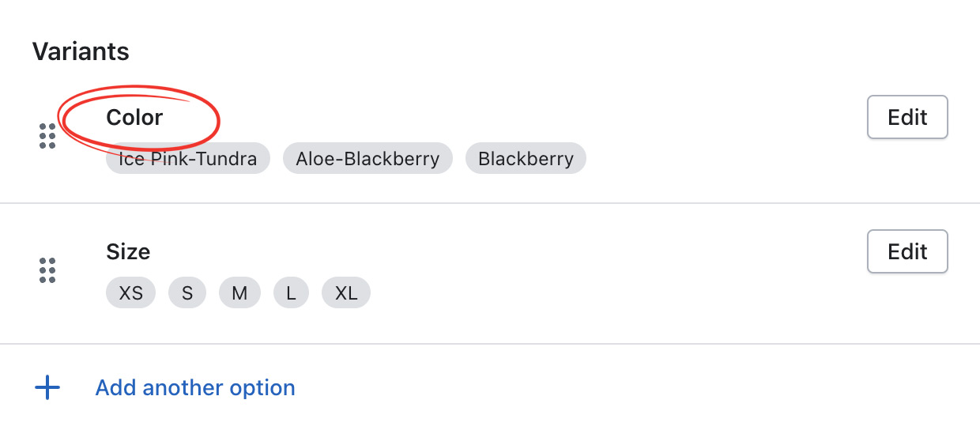This screenshot has width=980, height=430.
Task: Edit the Color variant option
Action: 907,117
